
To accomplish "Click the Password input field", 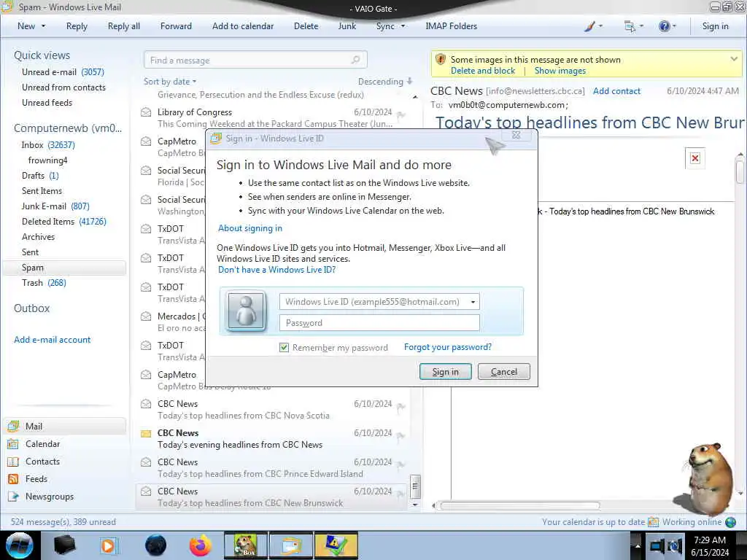I will click(379, 323).
